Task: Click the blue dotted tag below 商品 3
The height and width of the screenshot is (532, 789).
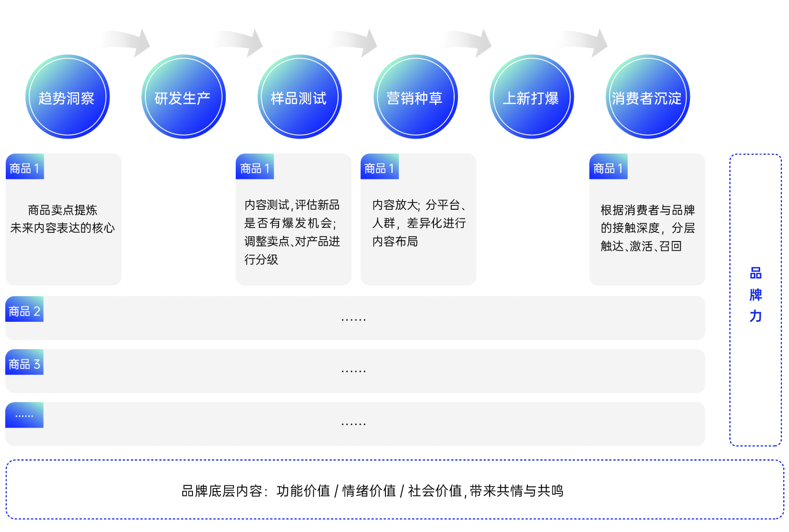Action: click(25, 415)
